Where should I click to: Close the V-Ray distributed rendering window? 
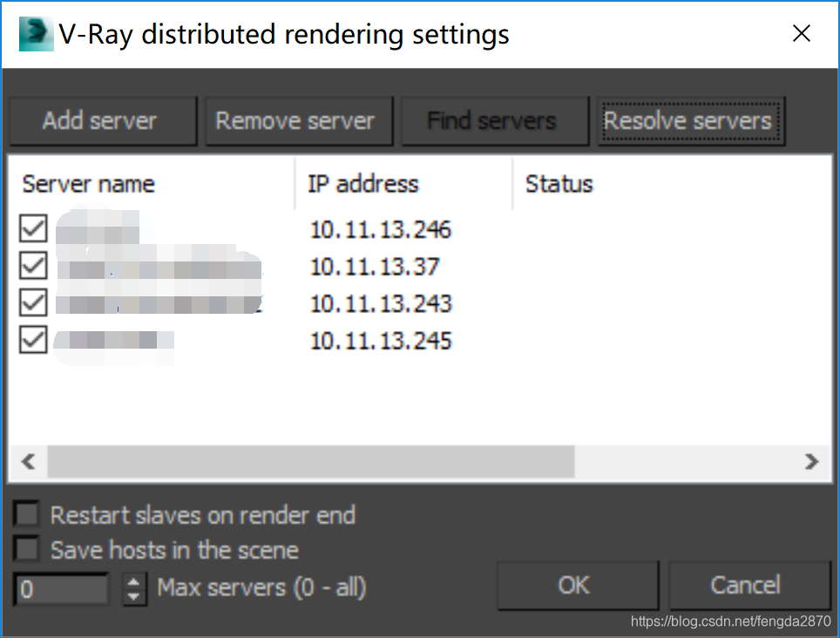tap(802, 33)
